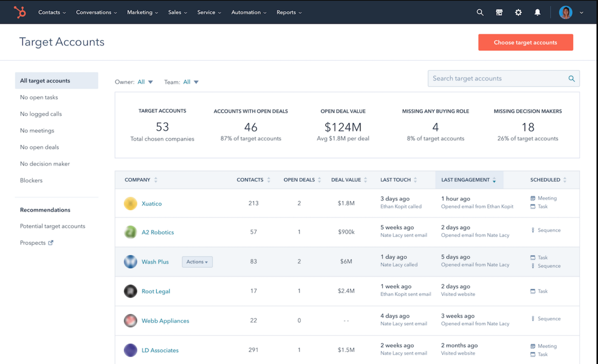Open the A2 Robotics company link

click(157, 232)
